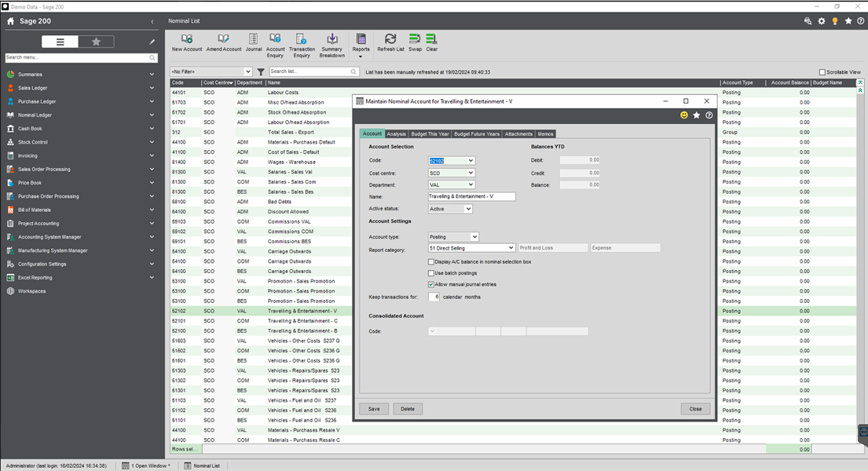Click the Swap toolbar icon
Viewport: 868px width, 471px height.
[x=416, y=42]
